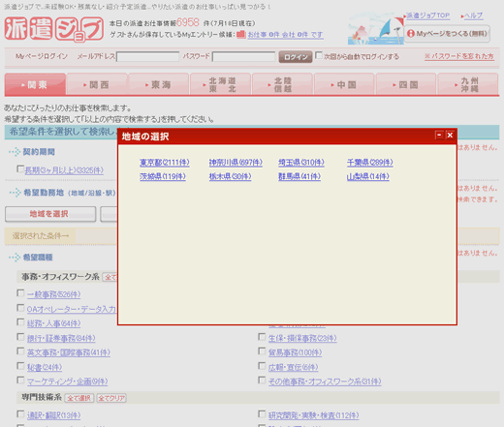Check the 生保・損保事務(23件) checkbox
The width and height of the screenshot is (504, 427).
point(262,337)
